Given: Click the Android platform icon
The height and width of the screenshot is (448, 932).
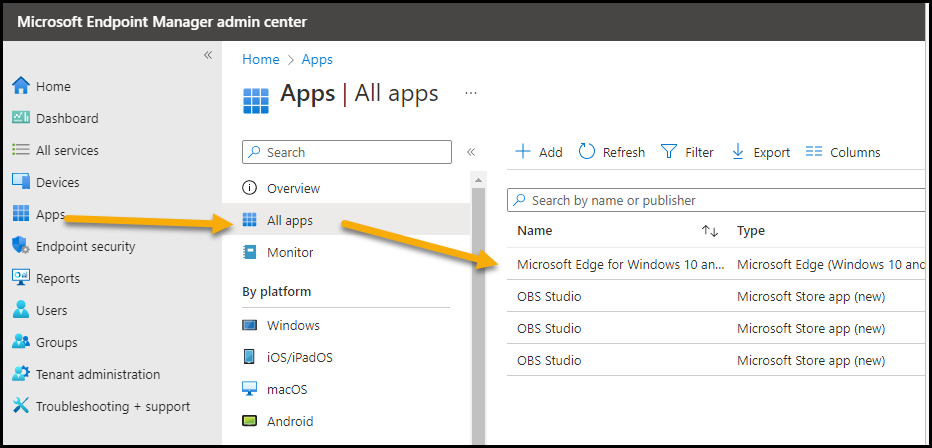Looking at the screenshot, I should point(250,421).
